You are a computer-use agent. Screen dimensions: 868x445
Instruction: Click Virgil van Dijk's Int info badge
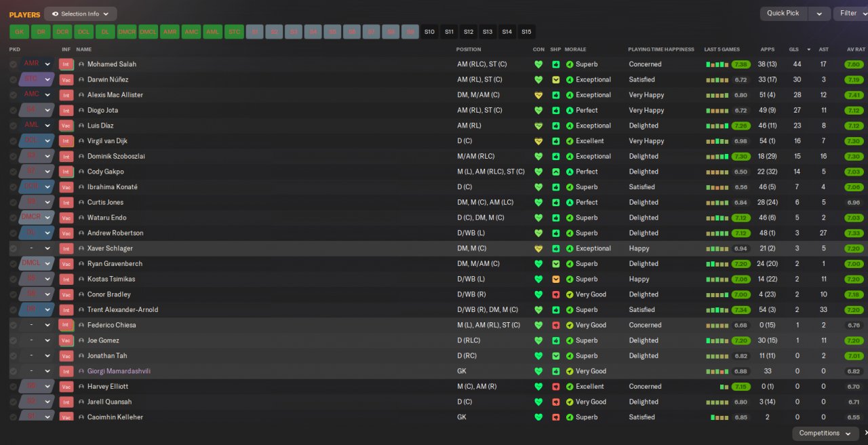click(x=66, y=141)
